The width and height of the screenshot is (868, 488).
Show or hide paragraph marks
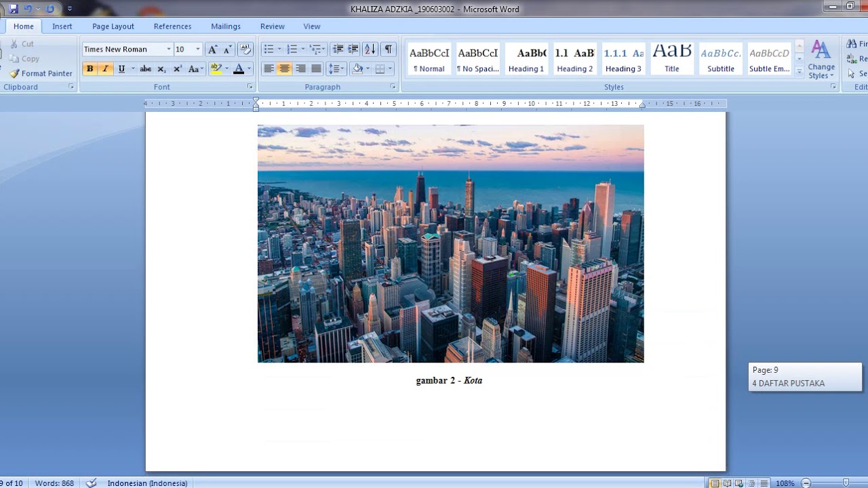(x=389, y=49)
